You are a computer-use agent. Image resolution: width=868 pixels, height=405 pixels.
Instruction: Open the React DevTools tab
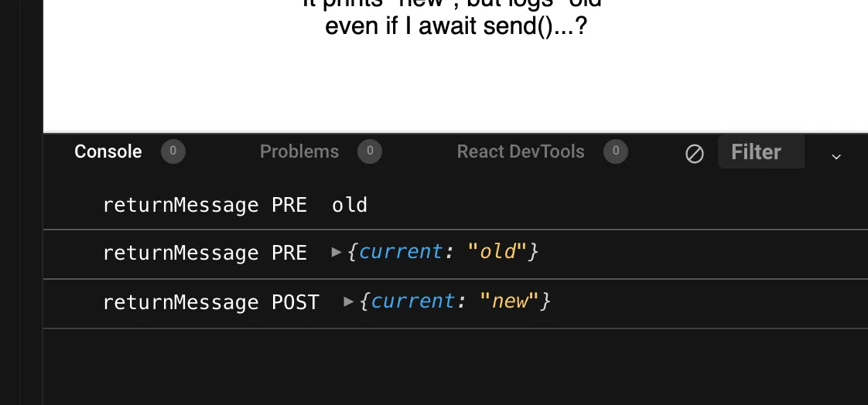[x=521, y=151]
